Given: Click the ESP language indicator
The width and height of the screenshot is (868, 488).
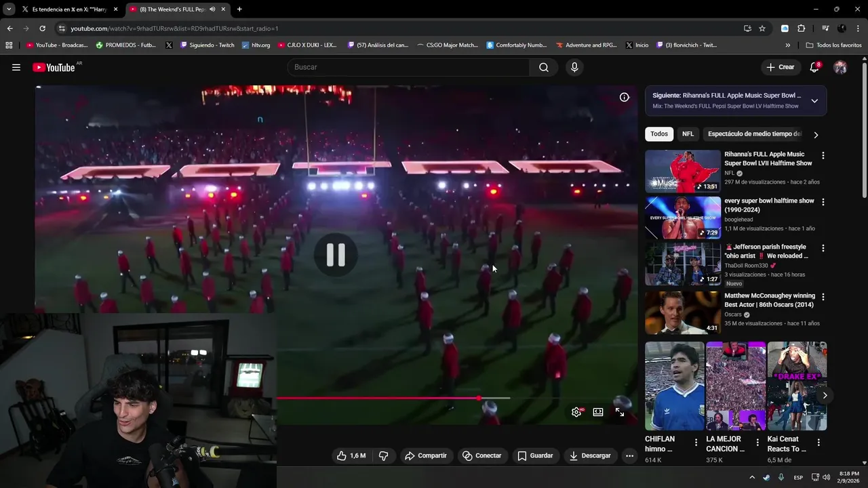Looking at the screenshot, I should tap(799, 477).
